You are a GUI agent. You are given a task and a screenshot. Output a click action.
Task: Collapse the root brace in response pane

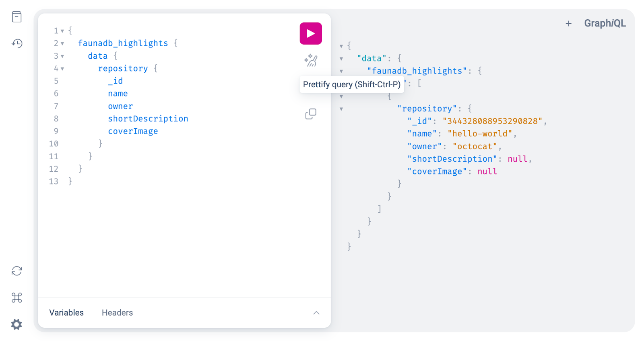point(341,46)
